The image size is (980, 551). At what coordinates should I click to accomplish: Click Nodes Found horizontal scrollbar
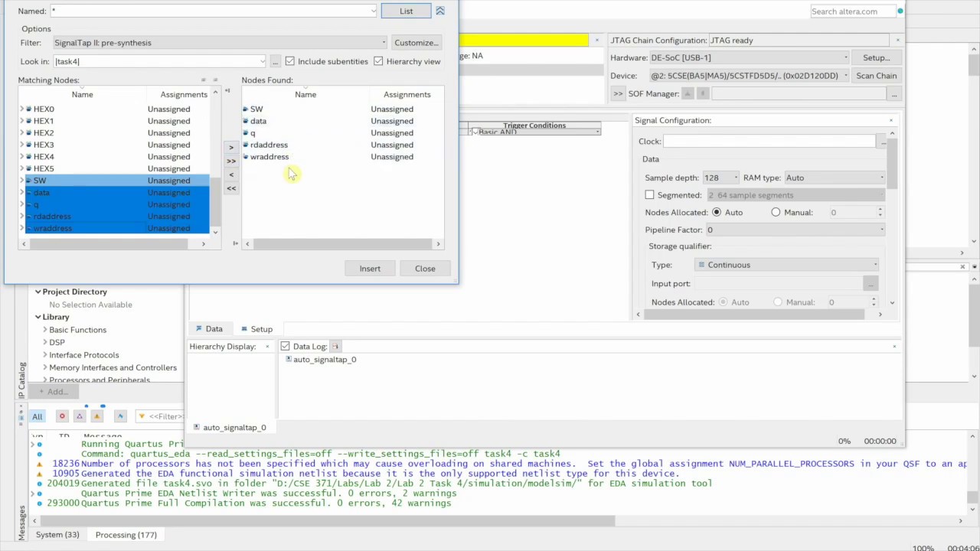coord(342,244)
